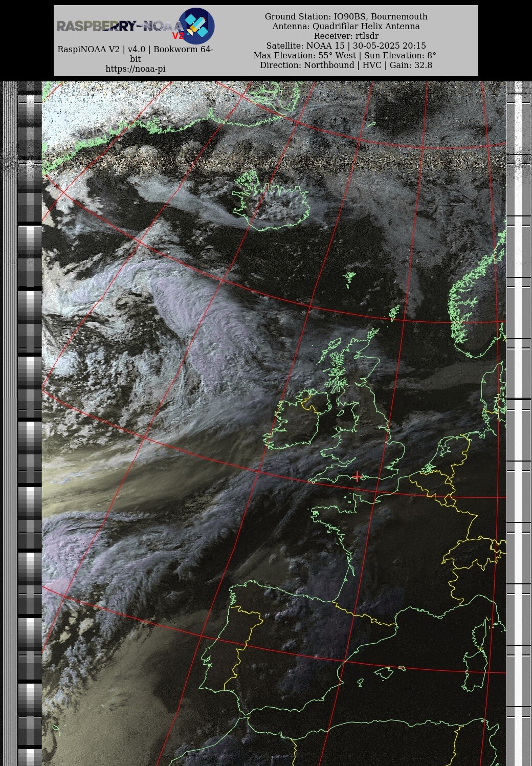Click the RASPBERRY-NOAA logo text
Image resolution: width=532 pixels, height=766 pixels.
coord(120,26)
